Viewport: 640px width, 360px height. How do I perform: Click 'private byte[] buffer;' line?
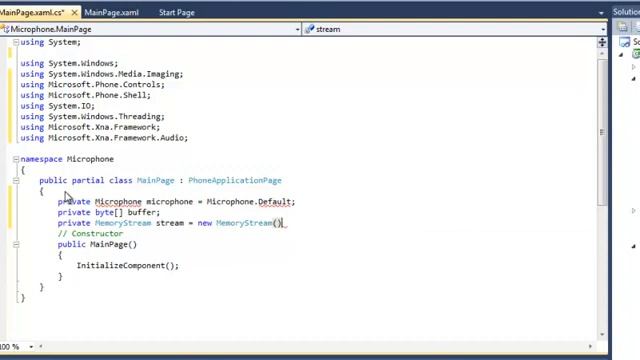click(109, 212)
